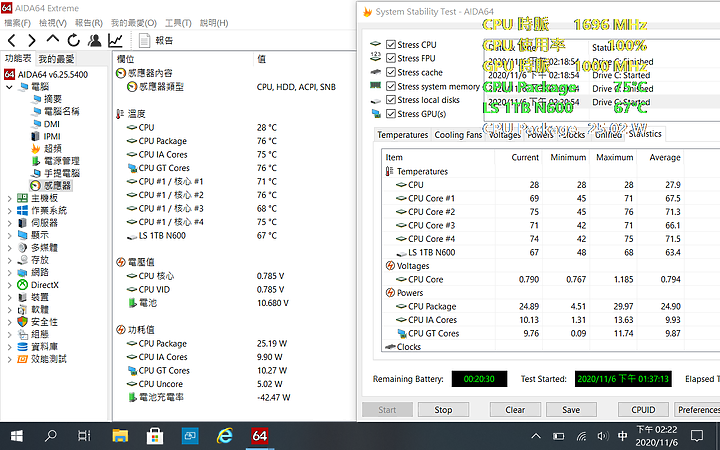Screen dimensions: 720x450
Task: Refresh the AIDA64 view
Action: (73, 40)
